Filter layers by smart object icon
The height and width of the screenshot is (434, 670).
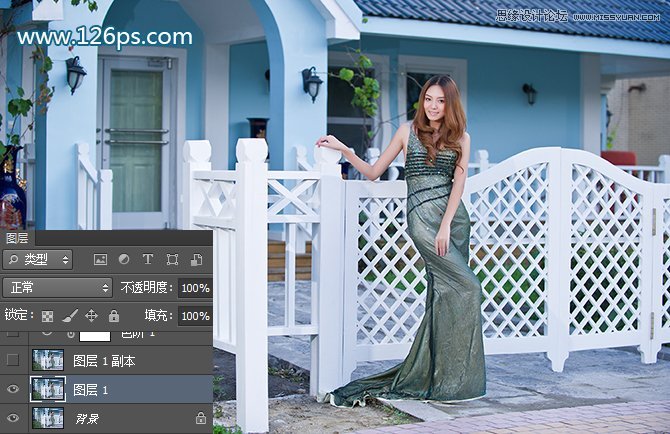click(x=195, y=260)
